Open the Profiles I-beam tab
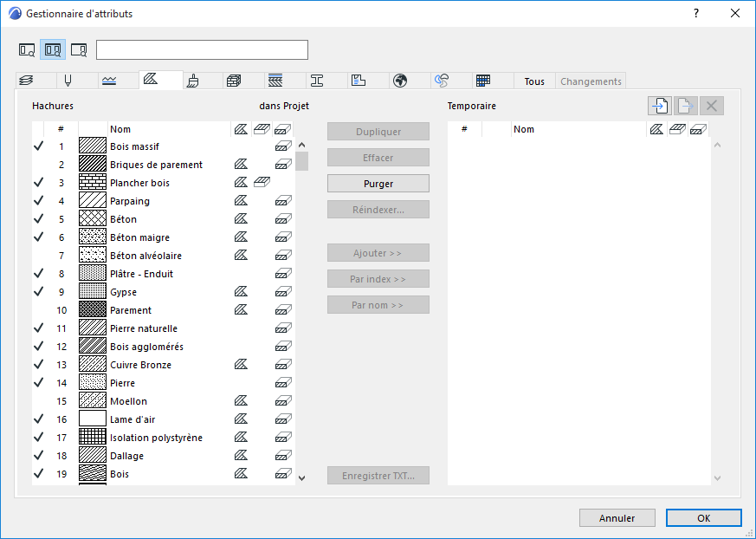Screen dimensions: 756x539 pos(317,81)
